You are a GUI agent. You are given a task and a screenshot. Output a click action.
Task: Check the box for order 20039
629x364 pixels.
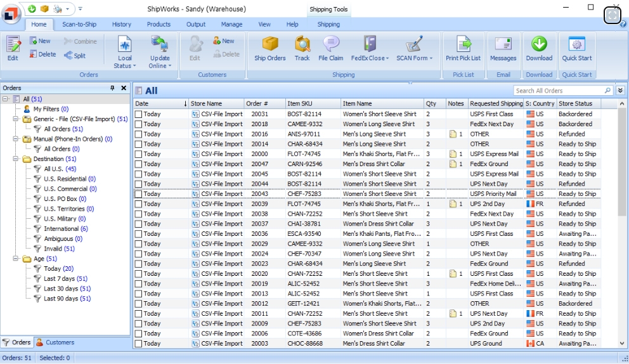pos(138,204)
